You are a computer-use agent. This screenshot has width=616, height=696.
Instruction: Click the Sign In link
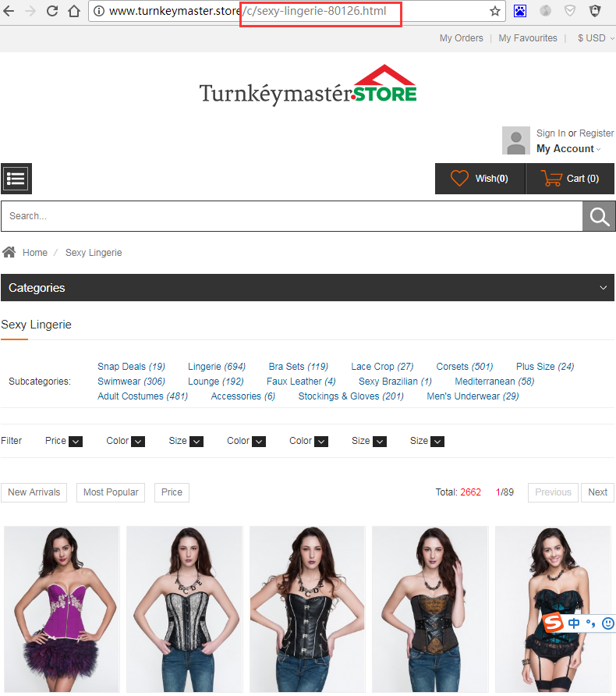click(x=551, y=133)
